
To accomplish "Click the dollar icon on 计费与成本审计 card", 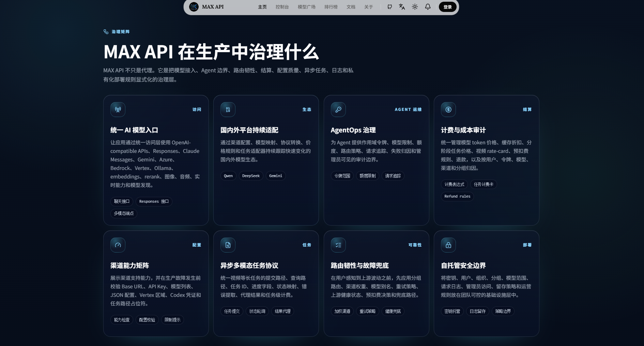I will point(448,110).
